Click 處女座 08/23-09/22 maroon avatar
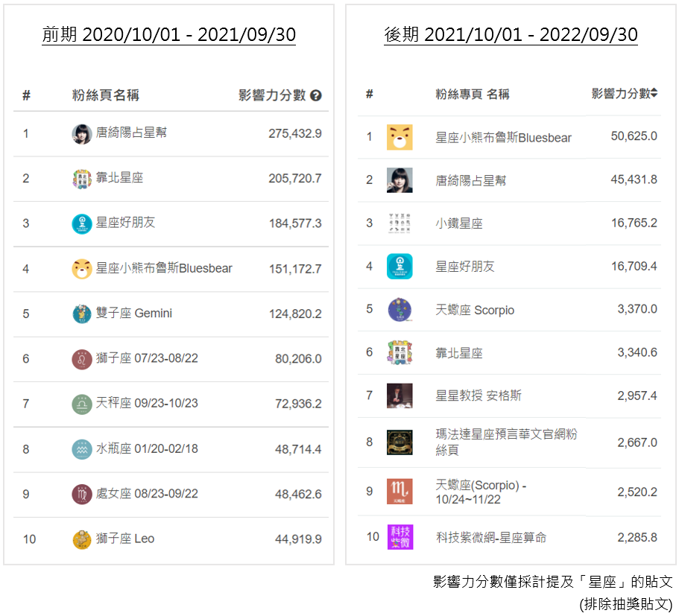The height and width of the screenshot is (616, 679). 82,495
